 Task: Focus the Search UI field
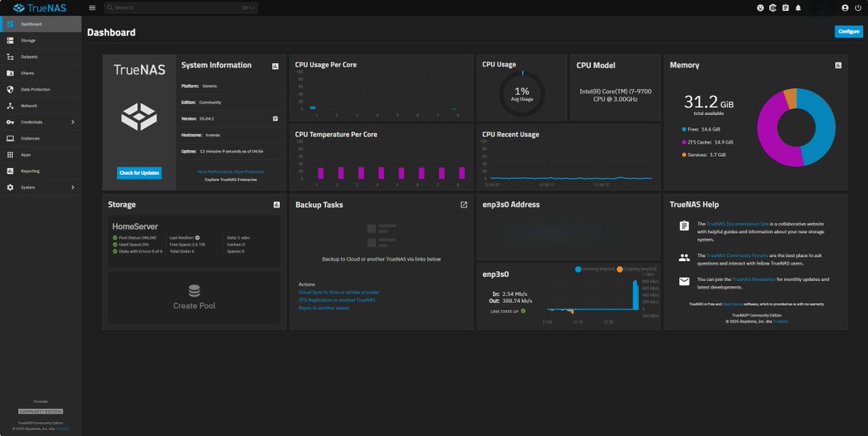click(181, 8)
